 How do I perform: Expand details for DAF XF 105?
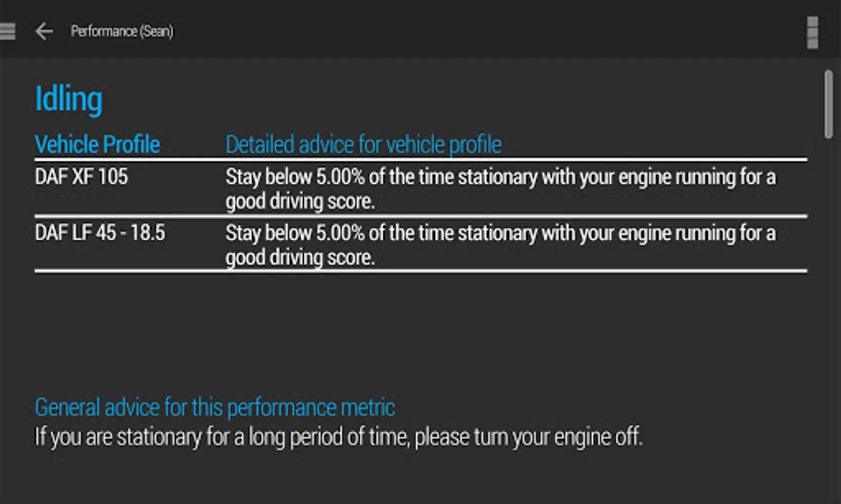82,176
